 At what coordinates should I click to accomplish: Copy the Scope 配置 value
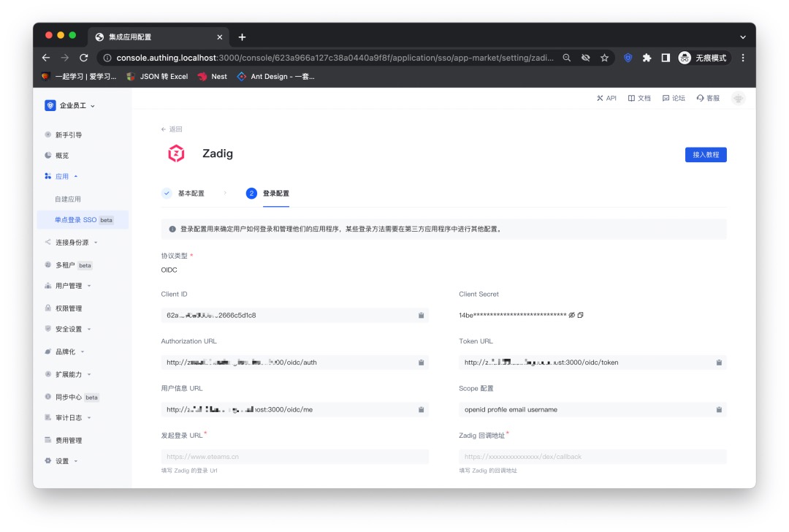pos(719,410)
